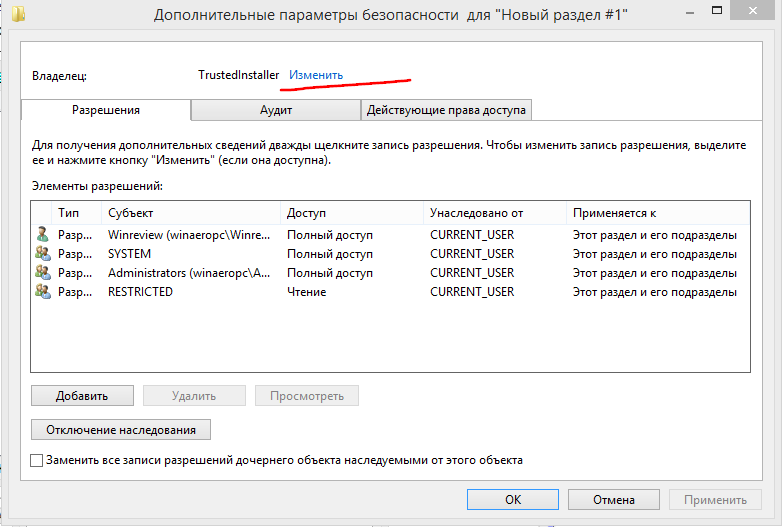Click the Удалить button

coord(194,396)
